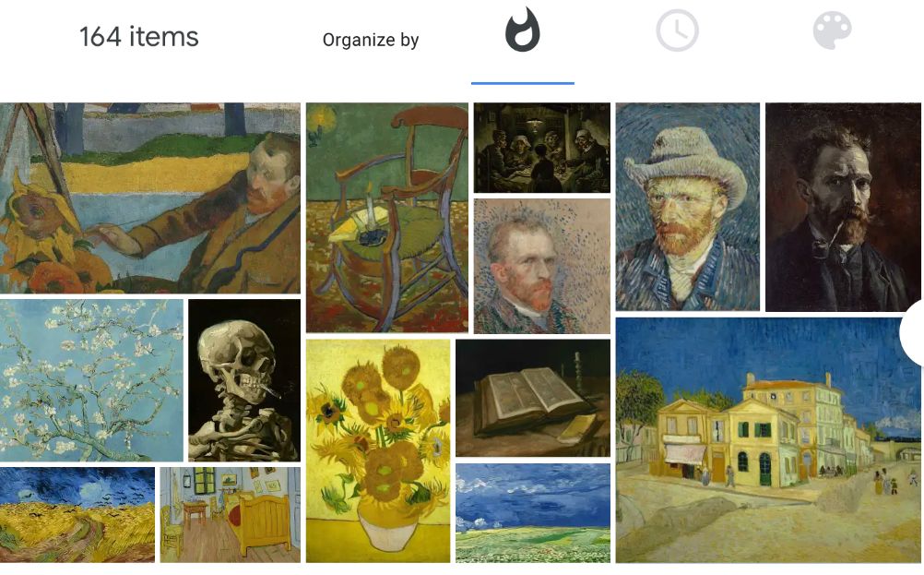Viewport: 924px width, 575px height.
Task: Open wheatfield under thunderclouds painting
Action: click(x=533, y=512)
